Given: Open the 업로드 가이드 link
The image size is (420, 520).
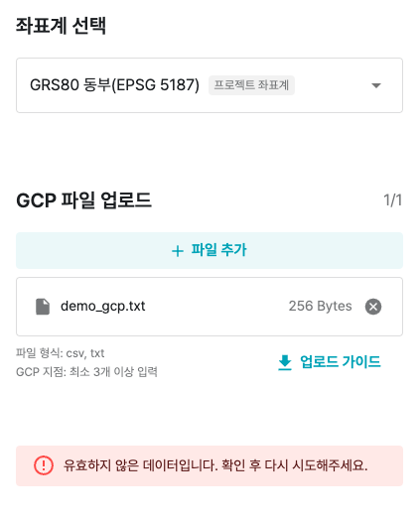Looking at the screenshot, I should pyautogui.click(x=330, y=362).
